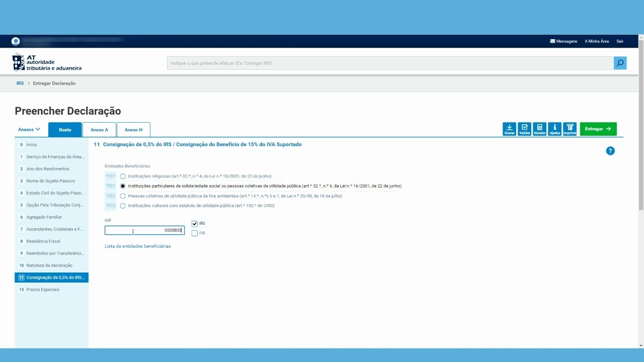Check the IVA checkbox
Viewport: 644px width, 362px height.
tap(195, 233)
